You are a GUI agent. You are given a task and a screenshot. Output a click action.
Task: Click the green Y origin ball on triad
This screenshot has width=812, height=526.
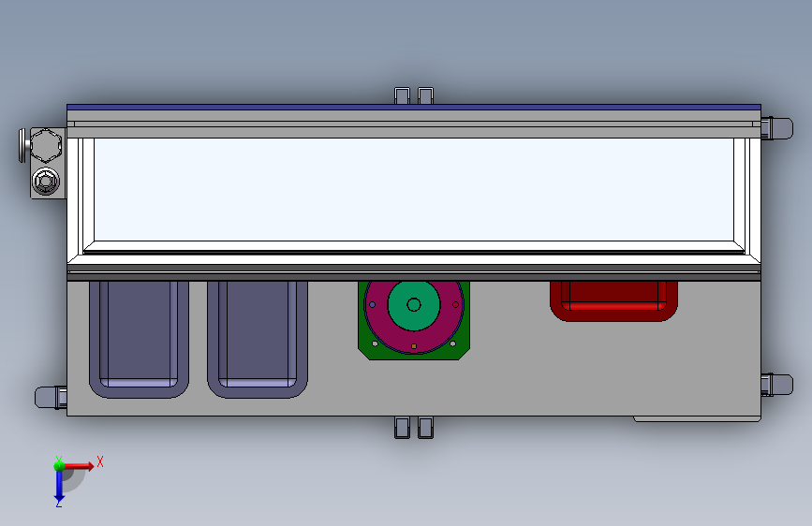click(59, 466)
